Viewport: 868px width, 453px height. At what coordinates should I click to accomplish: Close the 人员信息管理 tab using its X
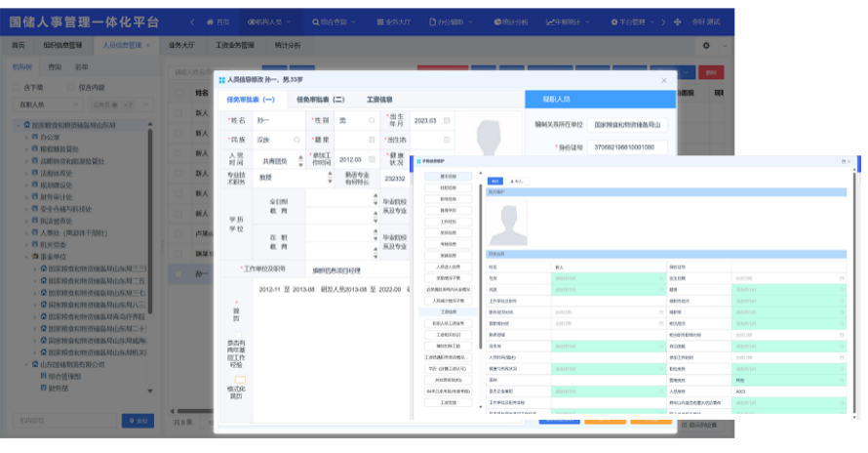pyautogui.click(x=149, y=45)
